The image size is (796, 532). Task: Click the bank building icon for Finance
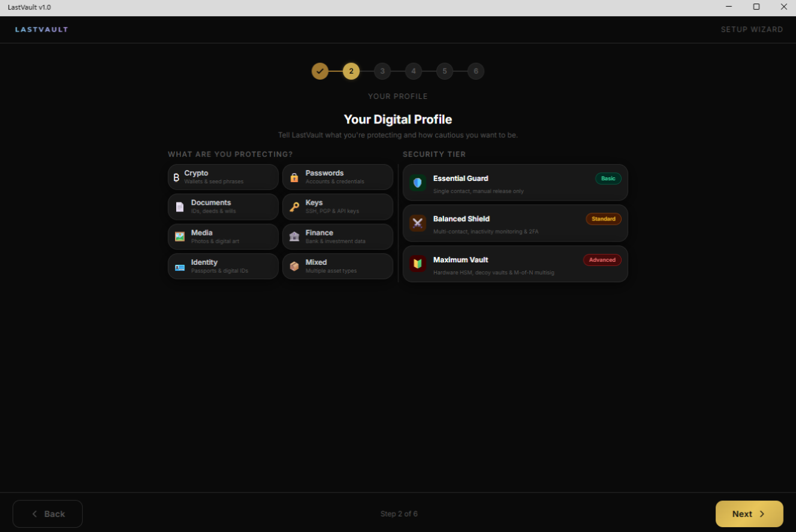(294, 237)
